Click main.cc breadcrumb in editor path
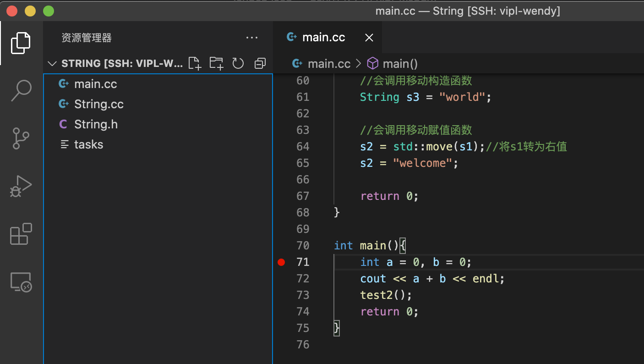 (329, 64)
